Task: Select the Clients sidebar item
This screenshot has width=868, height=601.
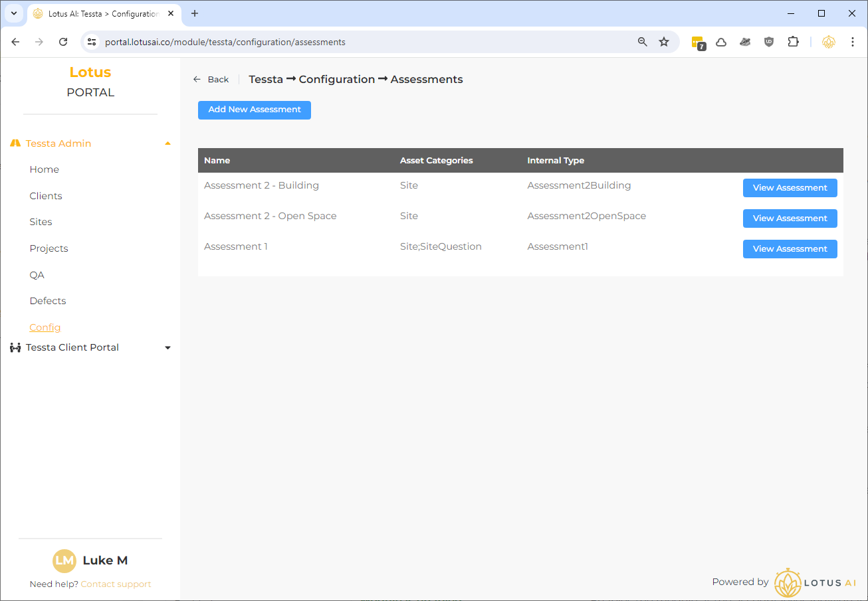Action: pyautogui.click(x=46, y=196)
